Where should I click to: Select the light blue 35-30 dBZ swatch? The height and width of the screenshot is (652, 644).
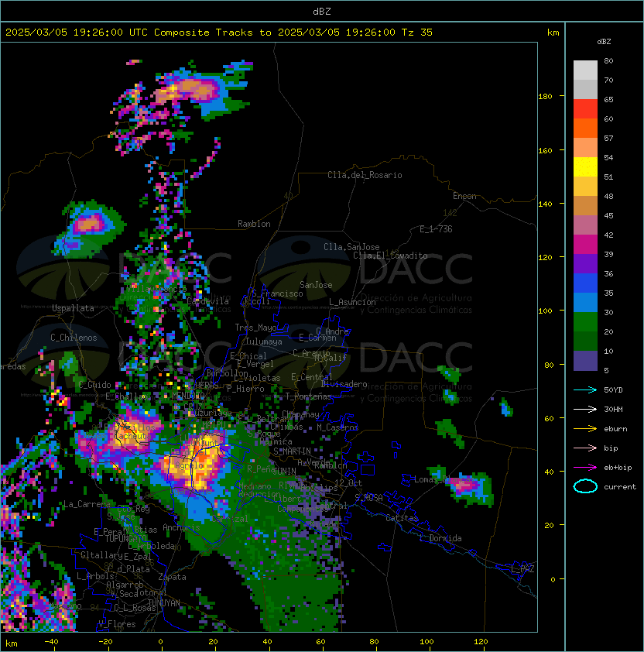(x=585, y=302)
